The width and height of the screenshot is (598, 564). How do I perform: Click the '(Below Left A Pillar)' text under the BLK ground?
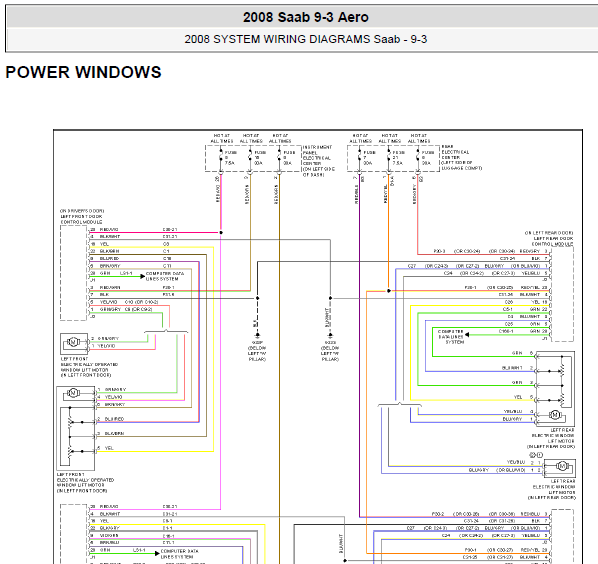pos(257,354)
